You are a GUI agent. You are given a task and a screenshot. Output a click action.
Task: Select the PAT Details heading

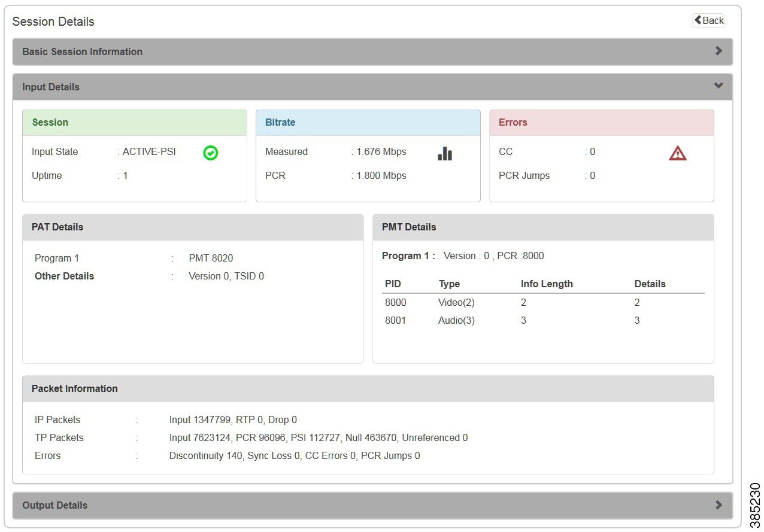coord(56,227)
